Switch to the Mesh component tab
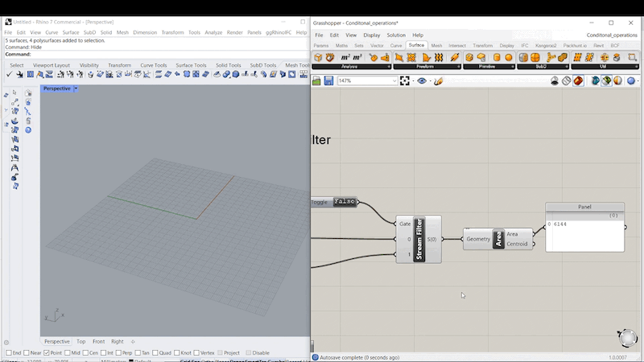The width and height of the screenshot is (644, 362). (x=436, y=46)
